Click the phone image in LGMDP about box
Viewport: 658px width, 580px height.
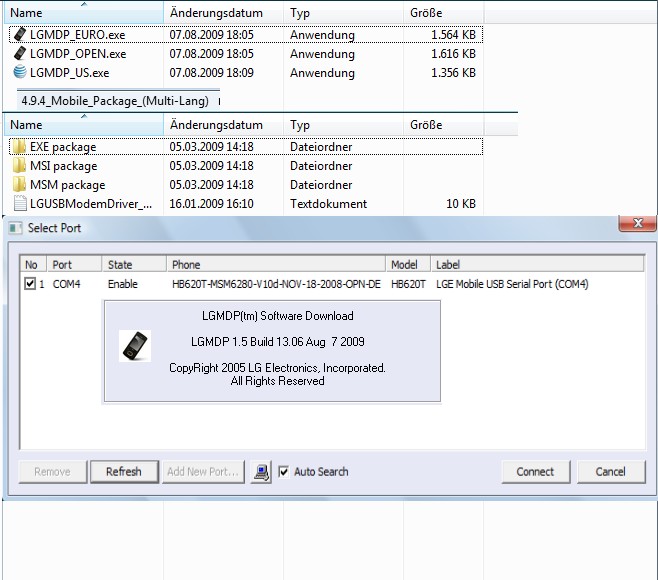[x=135, y=346]
